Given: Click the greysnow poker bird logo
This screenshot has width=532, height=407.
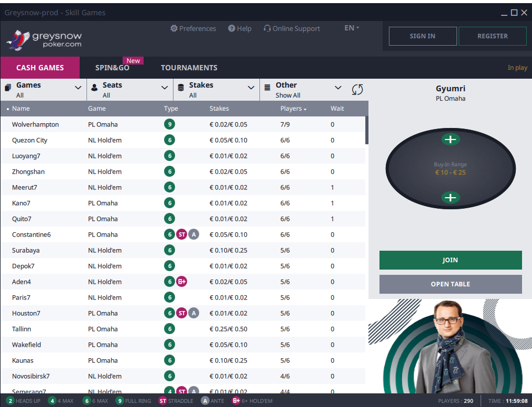Looking at the screenshot, I should tap(18, 40).
